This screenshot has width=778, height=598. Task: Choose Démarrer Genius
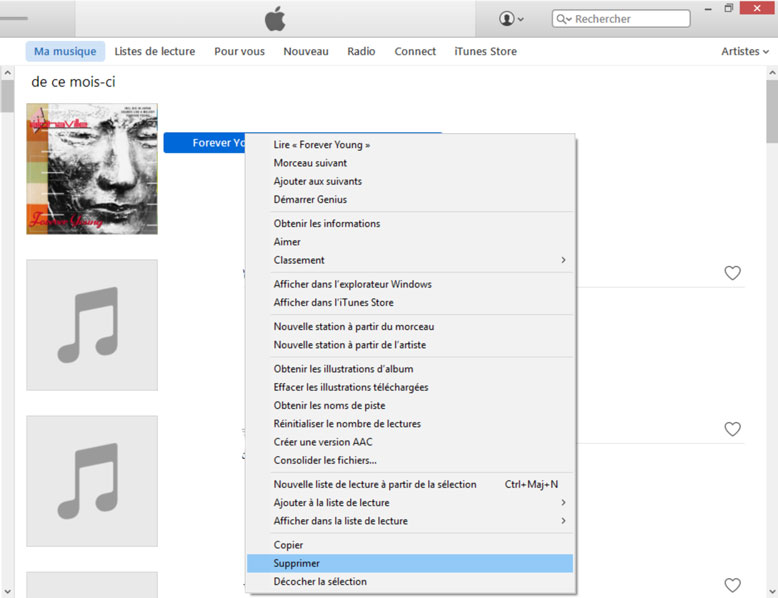coord(410,199)
